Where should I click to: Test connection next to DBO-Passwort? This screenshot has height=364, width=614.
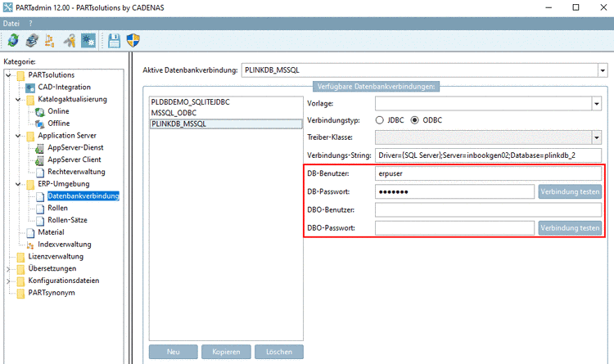coord(570,227)
